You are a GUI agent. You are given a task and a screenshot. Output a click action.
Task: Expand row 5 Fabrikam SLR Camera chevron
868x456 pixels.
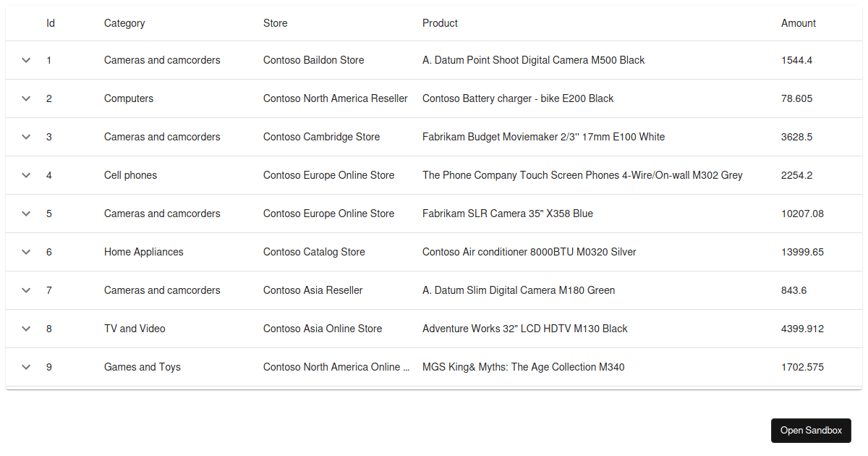26,214
